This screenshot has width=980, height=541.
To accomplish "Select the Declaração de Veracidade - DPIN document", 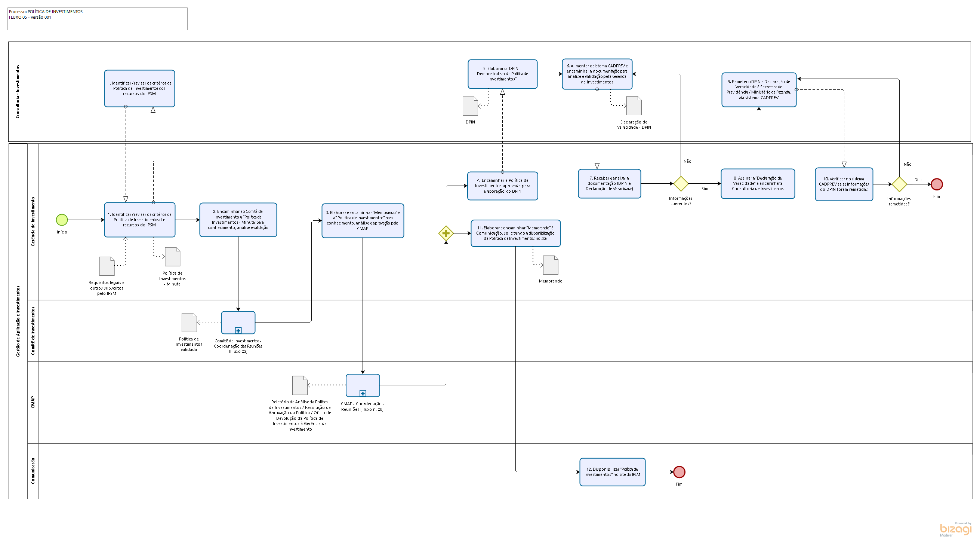I will (634, 106).
